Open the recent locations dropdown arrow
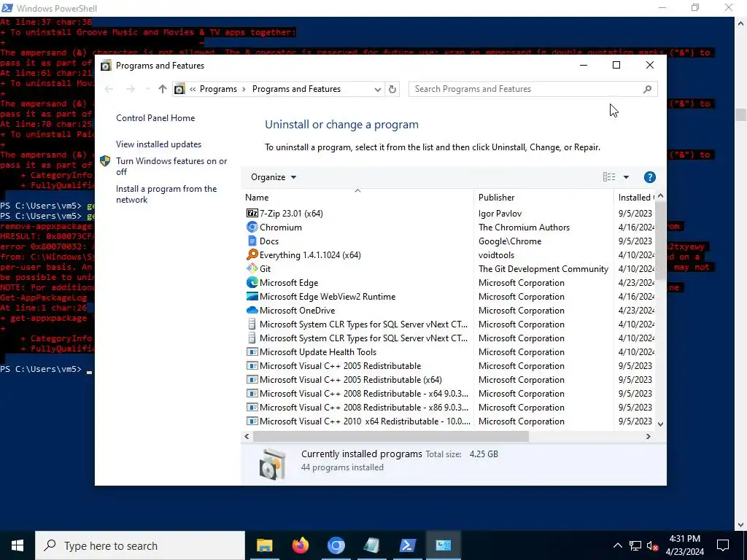This screenshot has height=560, width=747. [x=147, y=89]
